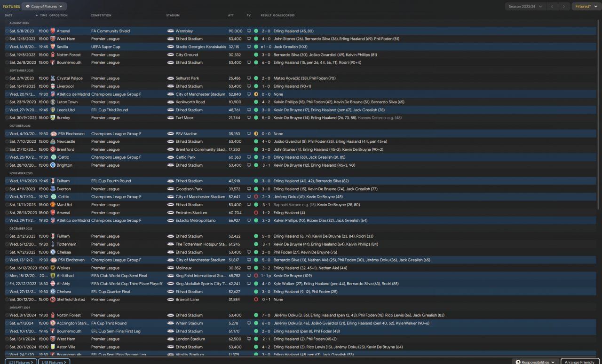Click the vertical scrollbar of the fixtures list

(599, 115)
